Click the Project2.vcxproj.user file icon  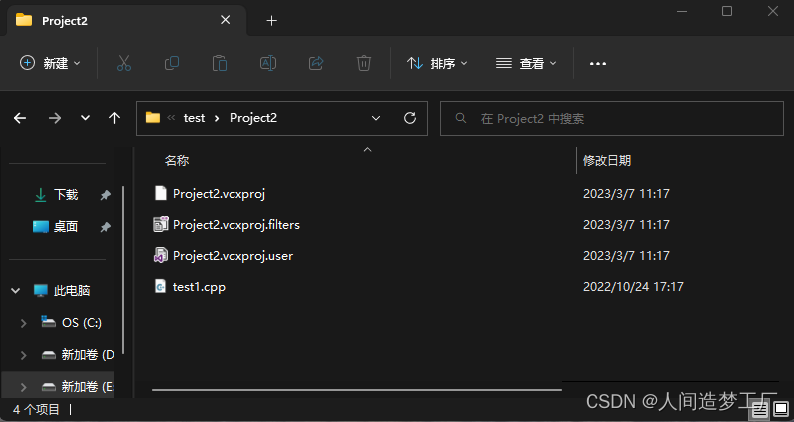[x=161, y=255]
